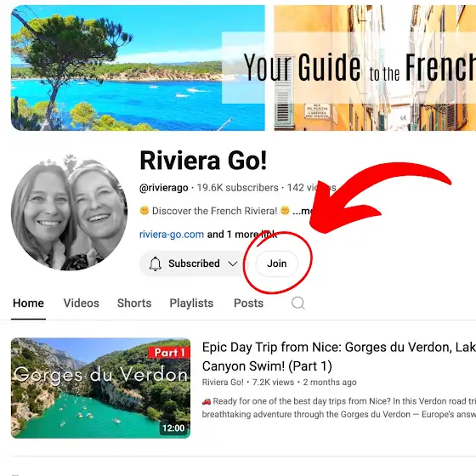Click the Riviera Go! name under video
Screen dimensions: 476x476
pyautogui.click(x=223, y=382)
